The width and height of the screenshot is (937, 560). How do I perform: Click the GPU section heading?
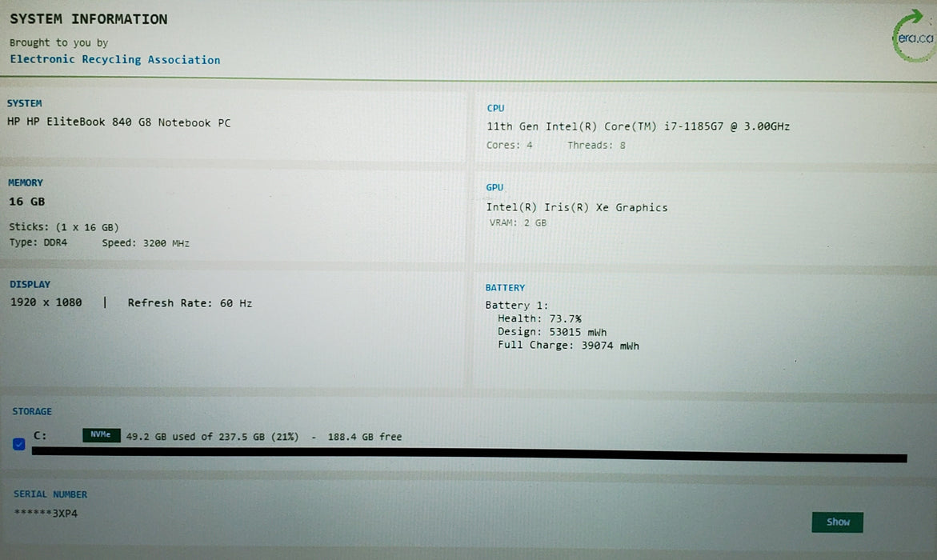[x=495, y=187]
